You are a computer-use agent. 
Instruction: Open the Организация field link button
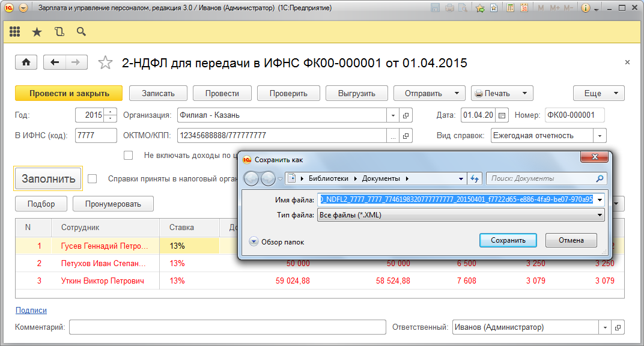(406, 115)
